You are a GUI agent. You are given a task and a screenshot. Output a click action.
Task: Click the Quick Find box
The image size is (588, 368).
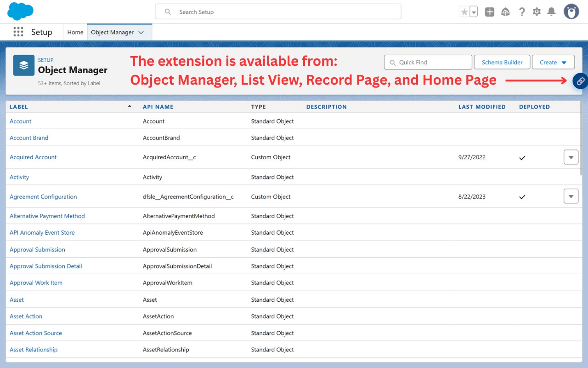pos(428,62)
